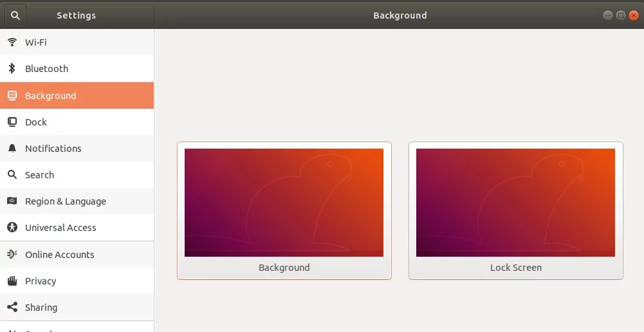Open Notifications settings
Viewport: 644px width, 332px height.
[x=77, y=149]
